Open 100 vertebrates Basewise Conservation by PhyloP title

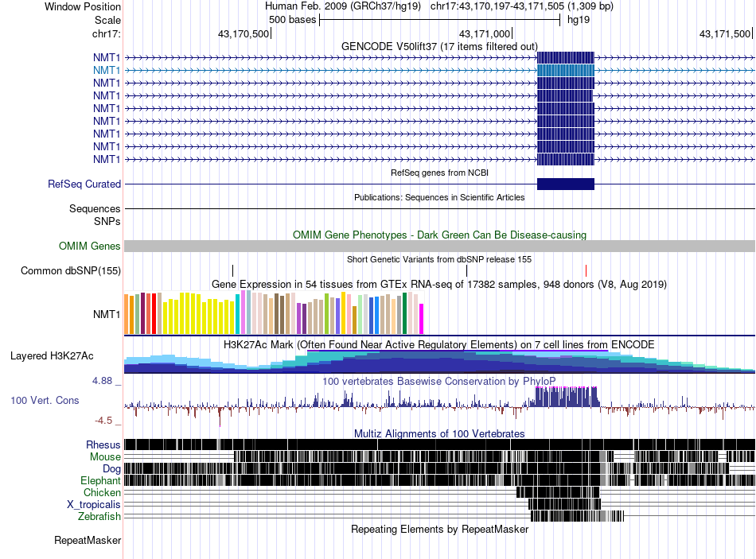click(439, 381)
